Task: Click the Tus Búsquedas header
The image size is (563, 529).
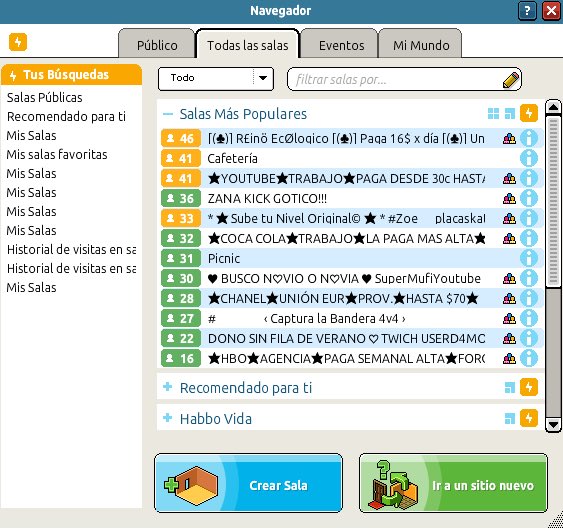Action: click(71, 75)
